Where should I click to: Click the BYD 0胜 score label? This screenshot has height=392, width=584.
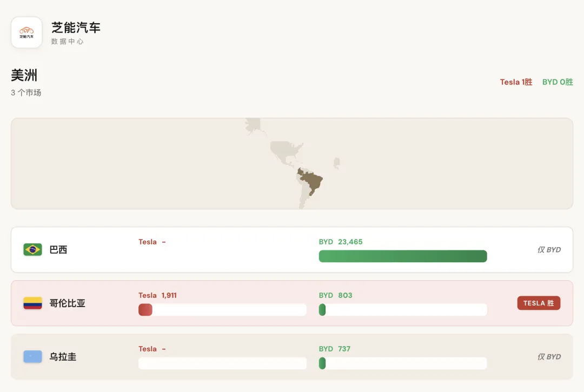coord(558,82)
